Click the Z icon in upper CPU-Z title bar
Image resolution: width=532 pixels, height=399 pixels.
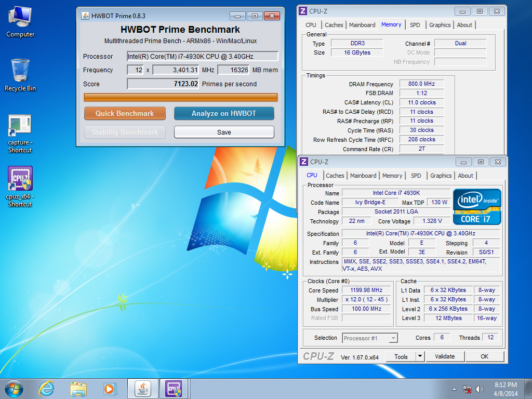(x=303, y=11)
